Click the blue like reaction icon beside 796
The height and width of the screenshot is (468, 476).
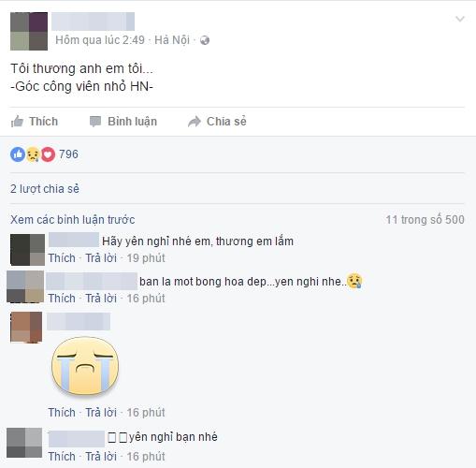pyautogui.click(x=18, y=154)
